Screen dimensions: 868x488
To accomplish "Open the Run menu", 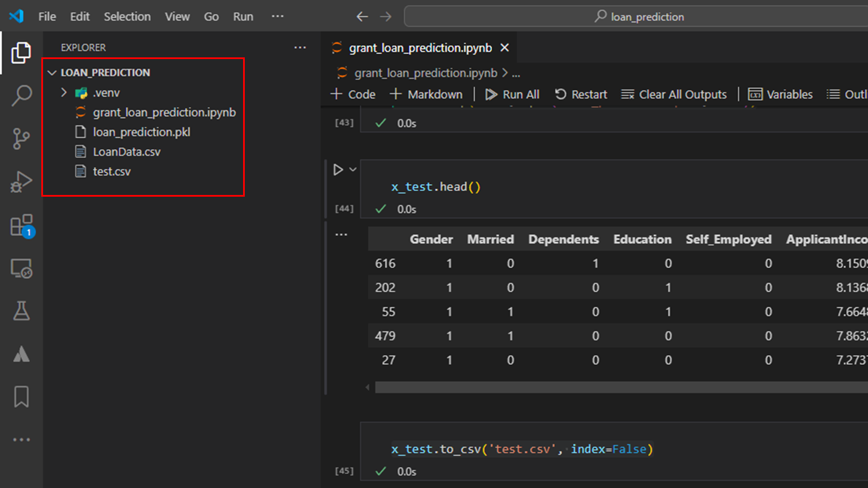I will pos(243,17).
